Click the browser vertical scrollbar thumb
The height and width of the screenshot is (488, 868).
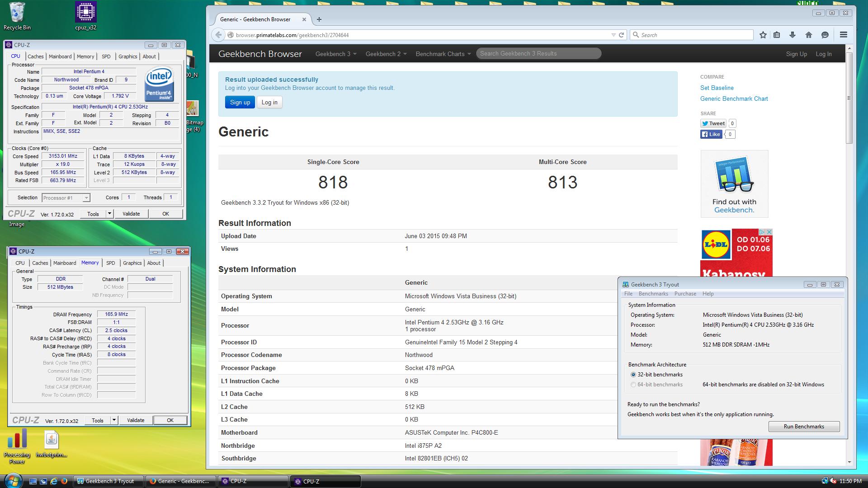tap(849, 98)
